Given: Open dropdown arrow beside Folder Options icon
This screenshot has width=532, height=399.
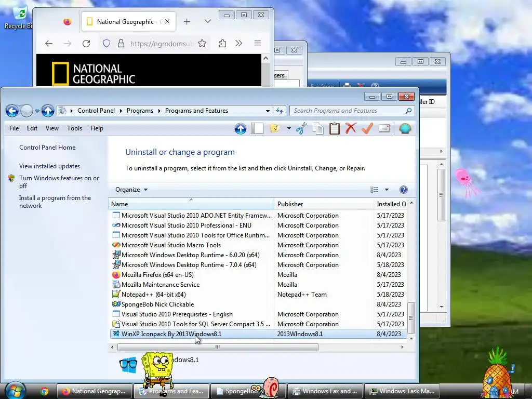Looking at the screenshot, I should click(x=289, y=129).
